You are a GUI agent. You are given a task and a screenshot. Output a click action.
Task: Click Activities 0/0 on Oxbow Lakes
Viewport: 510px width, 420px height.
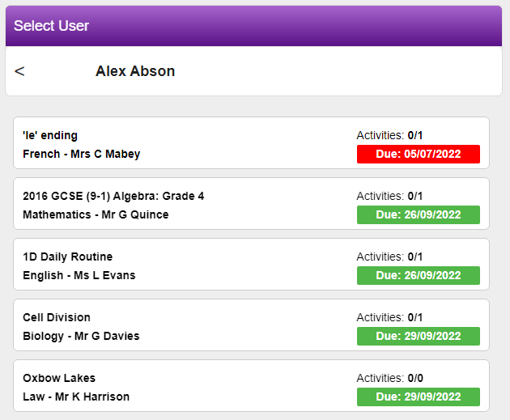[389, 378]
